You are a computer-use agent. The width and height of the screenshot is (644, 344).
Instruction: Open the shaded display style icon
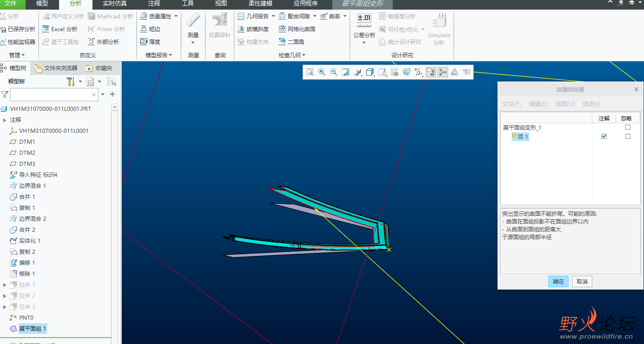click(358, 72)
